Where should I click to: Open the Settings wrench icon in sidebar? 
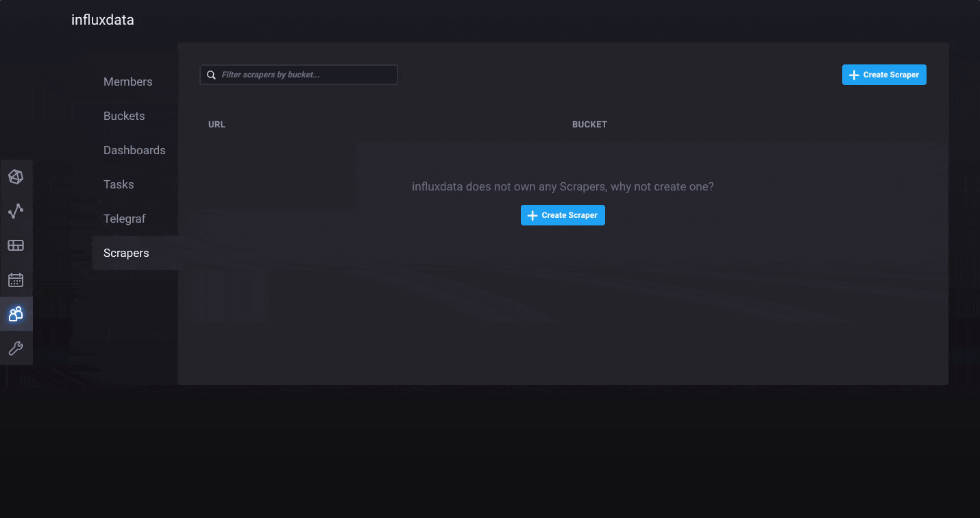click(x=16, y=348)
